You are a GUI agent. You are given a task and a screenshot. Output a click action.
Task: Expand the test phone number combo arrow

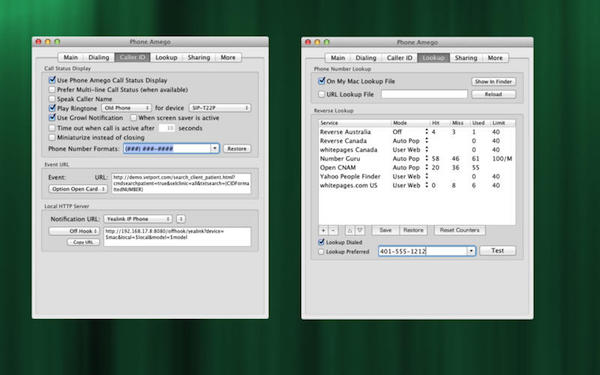(471, 251)
